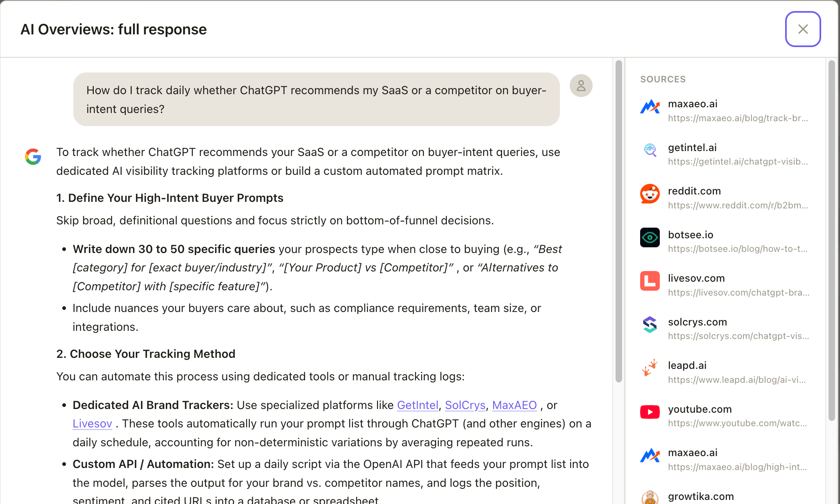840x504 pixels.
Task: Click the maxaeo.ai favicon for high-int article
Action: [650, 455]
